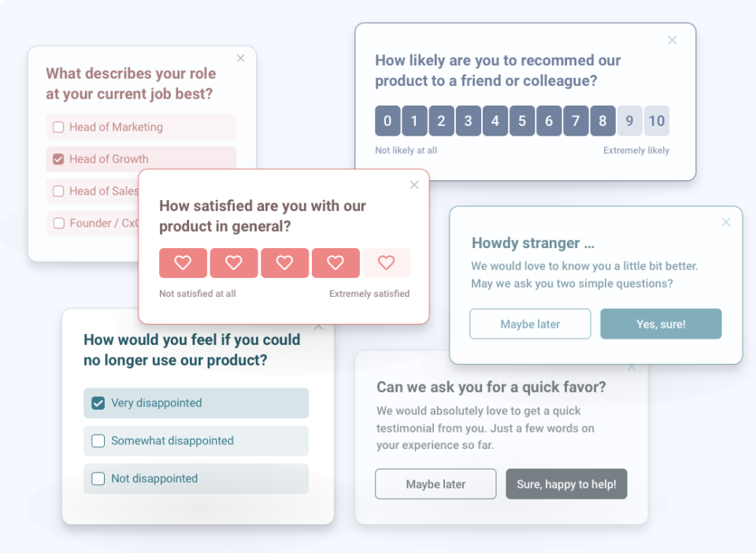Click Yes, sure! in the Howdy stranger dialog
Viewport: 756px width, 553px height.
661,324
